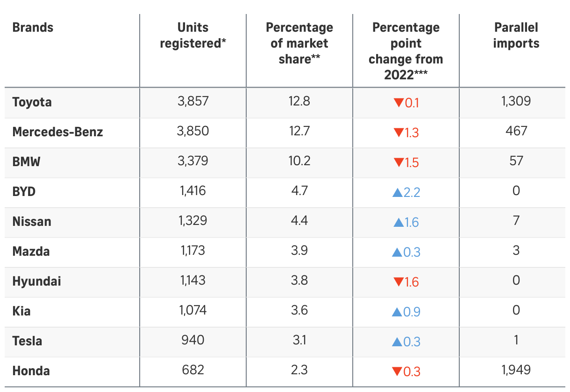Click the red down arrow in Toyota's row
Image resolution: width=570 pixels, height=392 pixels.
coord(399,103)
